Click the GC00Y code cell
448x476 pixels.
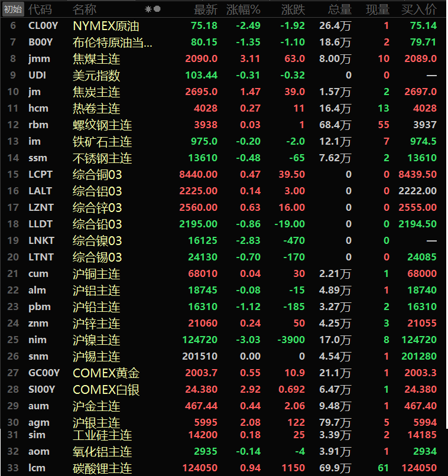(x=44, y=373)
